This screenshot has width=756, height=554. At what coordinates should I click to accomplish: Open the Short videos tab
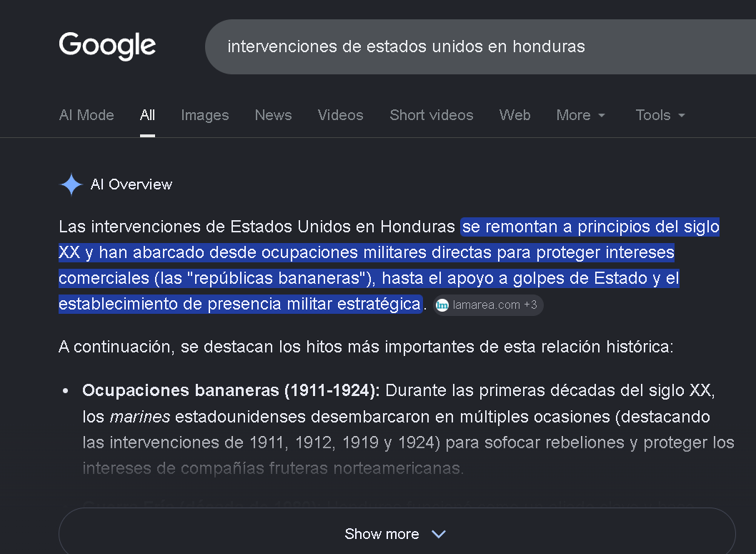pyautogui.click(x=432, y=115)
